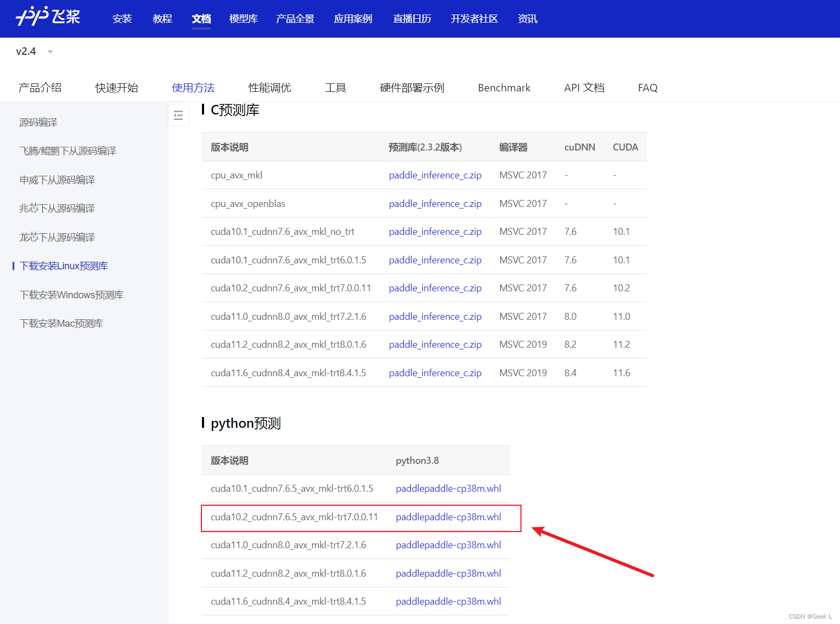Screen dimensions: 840x624
Task: Download paddlepaddle-cp38m.whl for cuda10.2_cudnn7.6.5_avx_mkl-trt7.0.0.11
Action: click(448, 517)
